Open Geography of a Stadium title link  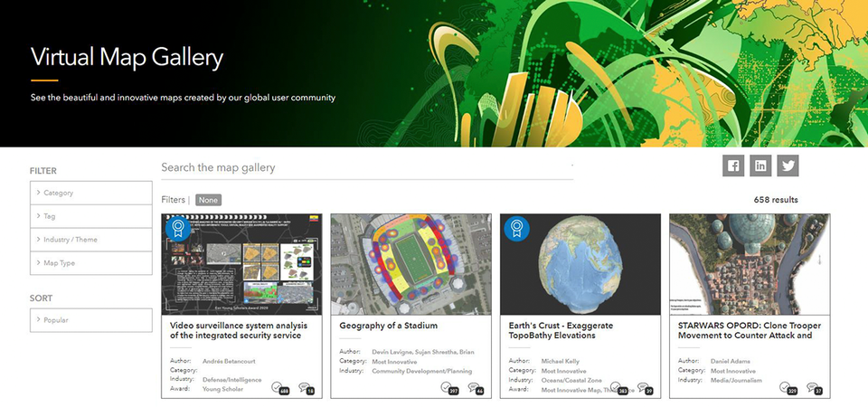coord(388,326)
